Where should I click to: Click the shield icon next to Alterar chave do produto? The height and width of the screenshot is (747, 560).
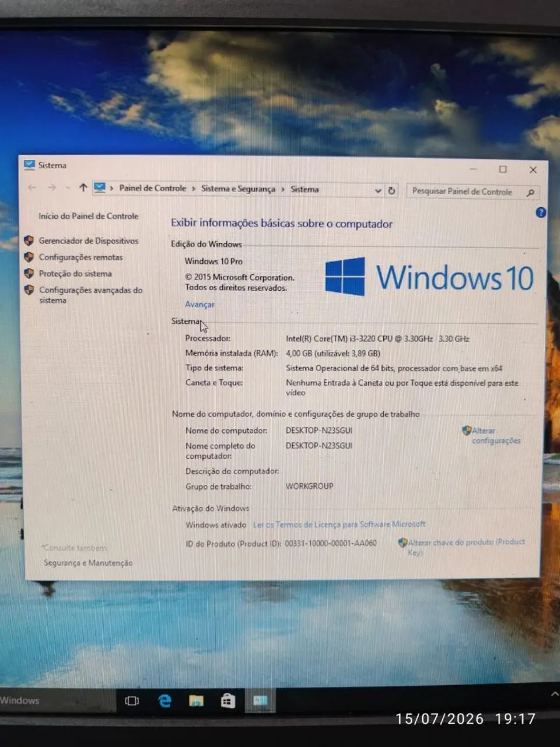click(402, 543)
